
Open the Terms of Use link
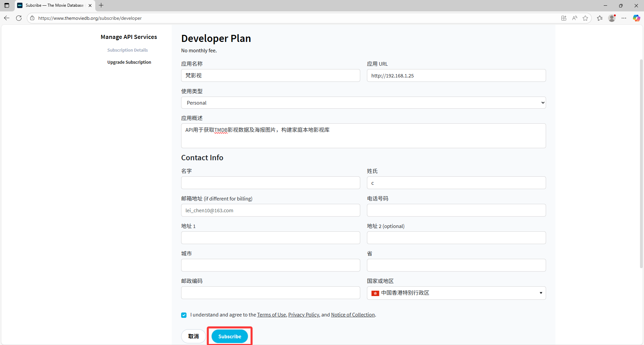point(271,314)
